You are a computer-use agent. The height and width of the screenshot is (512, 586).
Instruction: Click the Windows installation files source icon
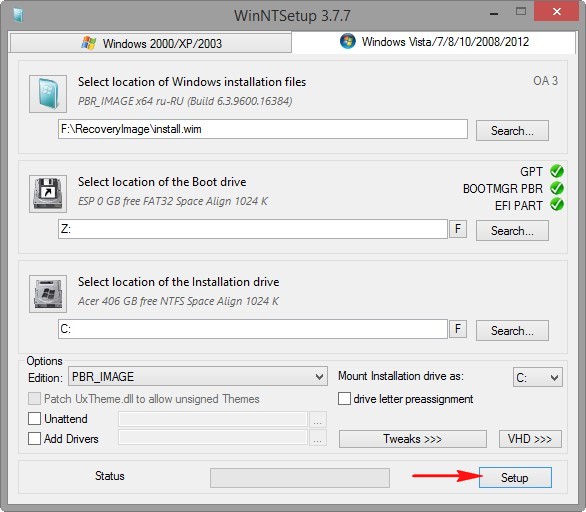click(x=48, y=94)
